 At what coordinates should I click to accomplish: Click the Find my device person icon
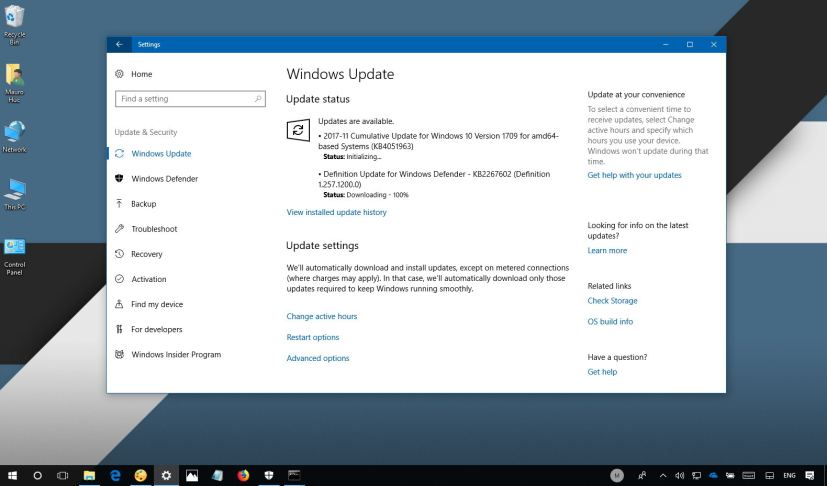pos(119,304)
